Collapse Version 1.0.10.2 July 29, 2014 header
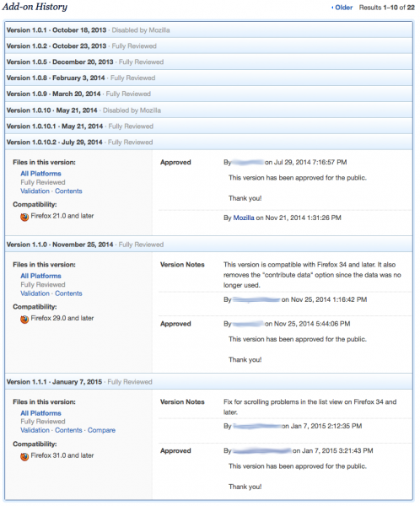 pos(208,142)
